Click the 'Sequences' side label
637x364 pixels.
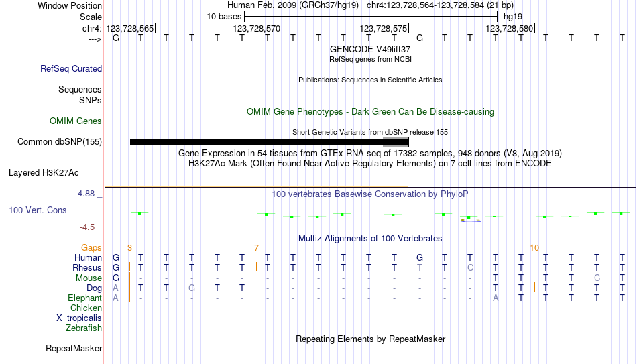[80, 89]
